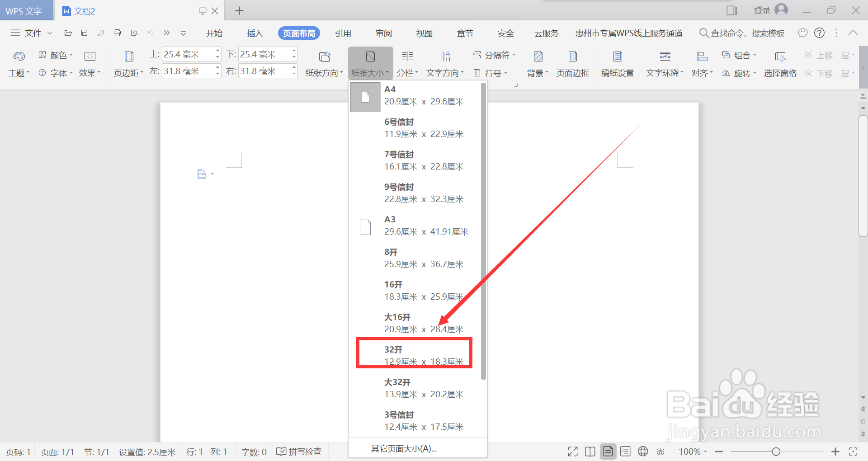Increase the right margin with stepper up
The height and width of the screenshot is (461, 868).
point(294,67)
